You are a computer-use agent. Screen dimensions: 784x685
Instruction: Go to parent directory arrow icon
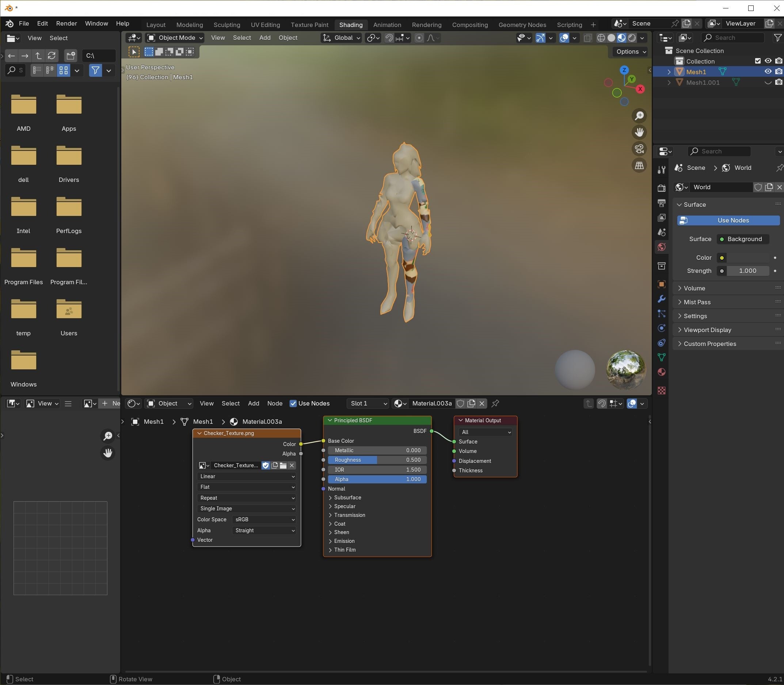coord(38,56)
